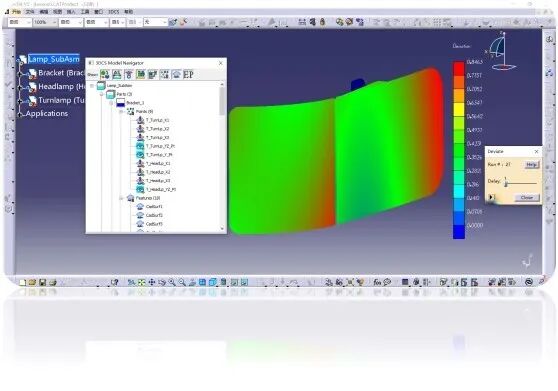Click the features Show filter icon in Model Navigator
Screen dimensions: 558x391
[177, 74]
